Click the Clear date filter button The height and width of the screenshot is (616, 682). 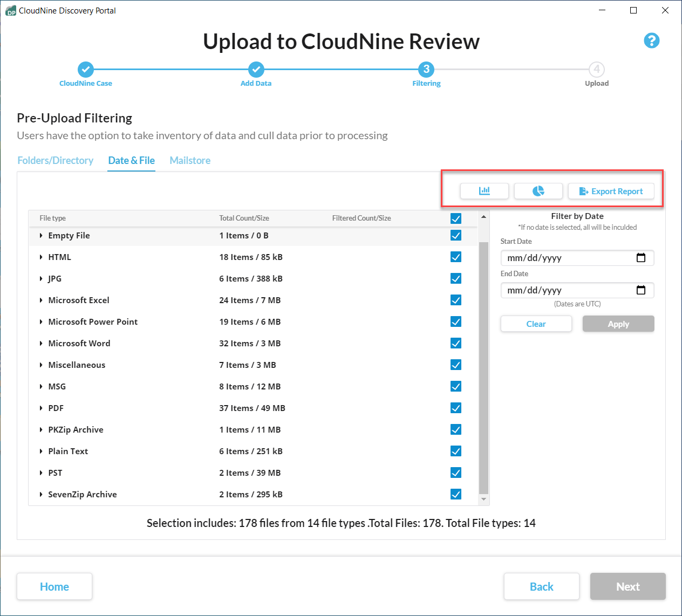tap(536, 324)
